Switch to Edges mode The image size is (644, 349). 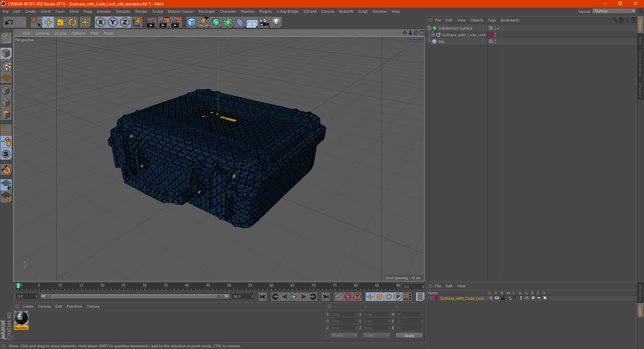pyautogui.click(x=6, y=102)
